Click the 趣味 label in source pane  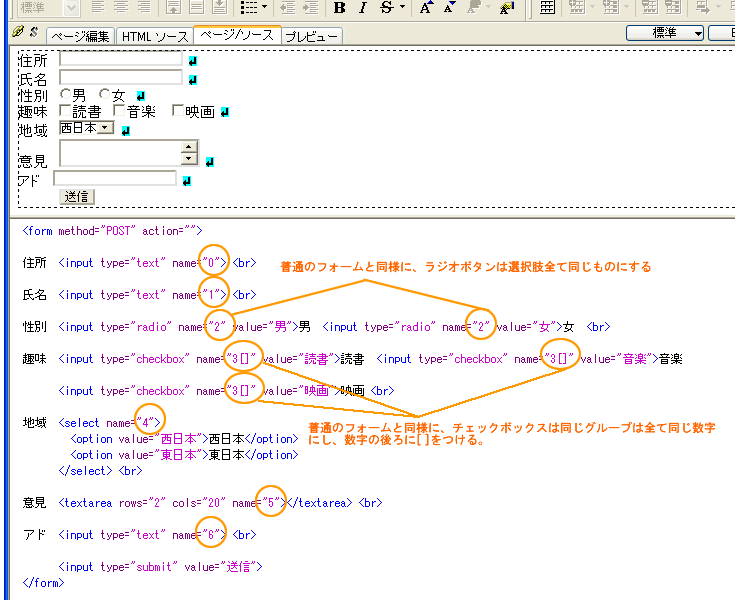click(x=35, y=359)
